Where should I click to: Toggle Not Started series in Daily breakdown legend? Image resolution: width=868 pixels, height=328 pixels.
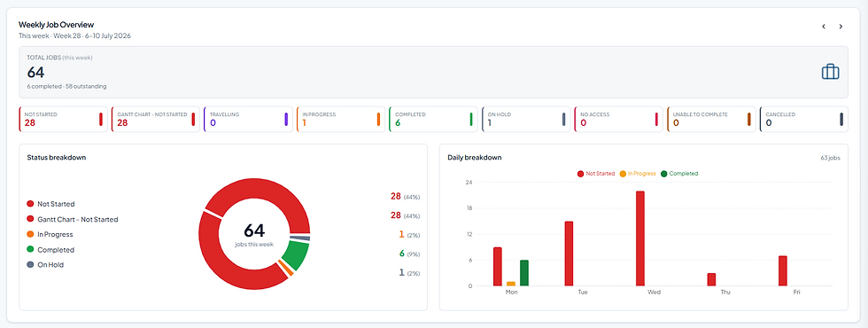click(x=596, y=174)
